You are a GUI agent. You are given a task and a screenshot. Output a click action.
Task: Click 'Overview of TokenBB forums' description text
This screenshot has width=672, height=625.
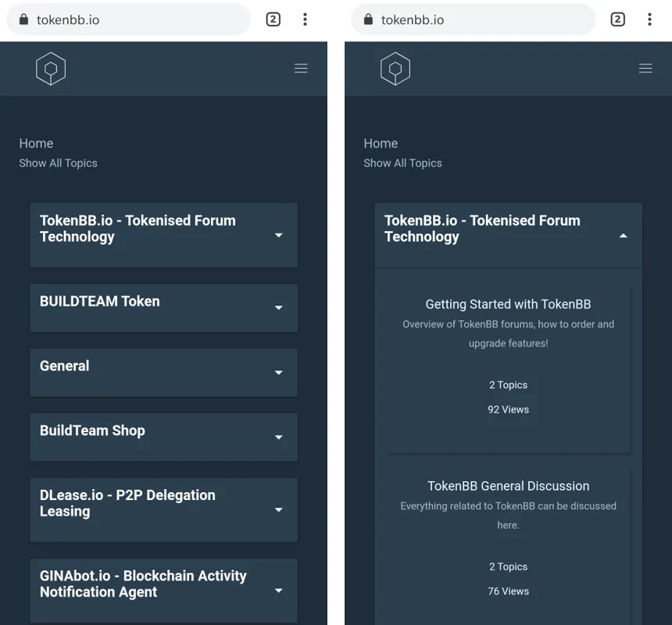(x=508, y=334)
